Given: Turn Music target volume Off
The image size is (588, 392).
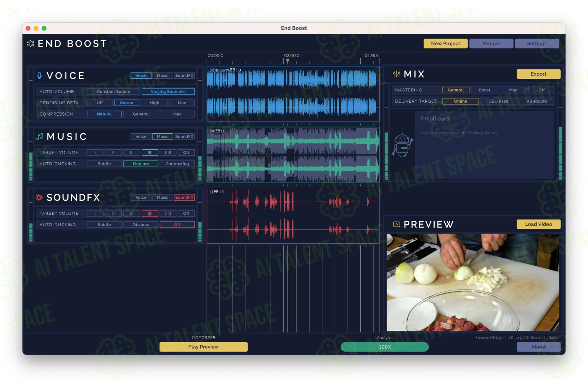Looking at the screenshot, I should point(186,152).
